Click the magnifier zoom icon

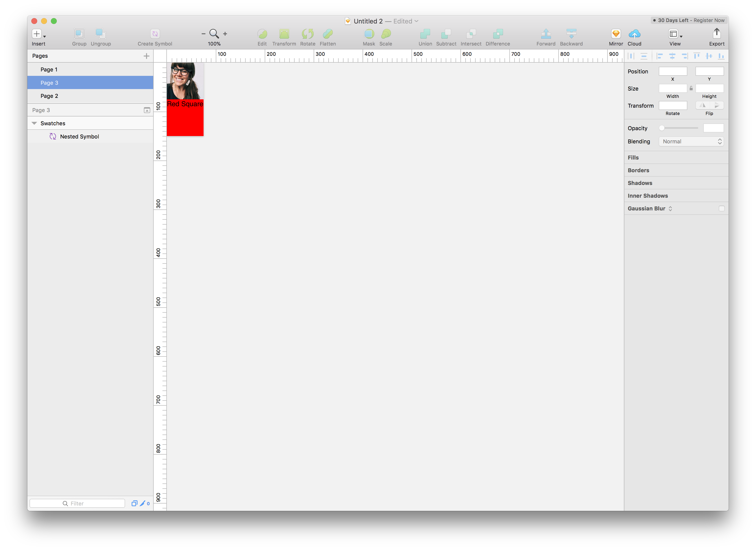[x=214, y=34]
